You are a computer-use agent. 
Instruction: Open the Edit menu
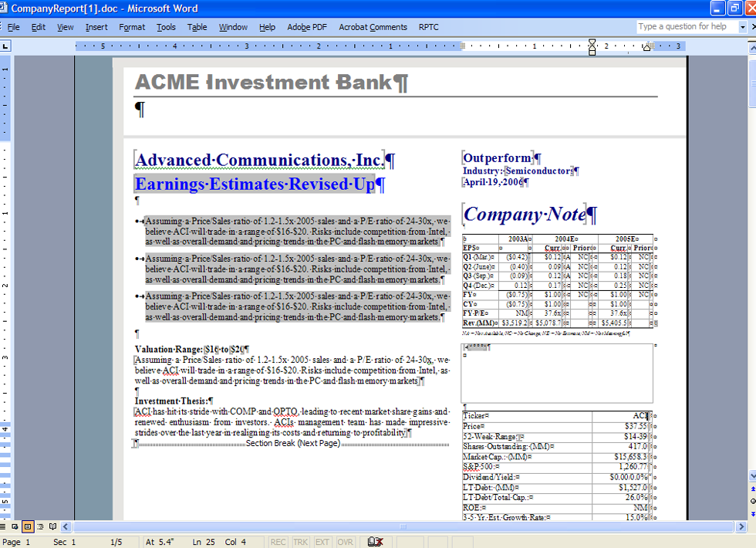click(38, 27)
